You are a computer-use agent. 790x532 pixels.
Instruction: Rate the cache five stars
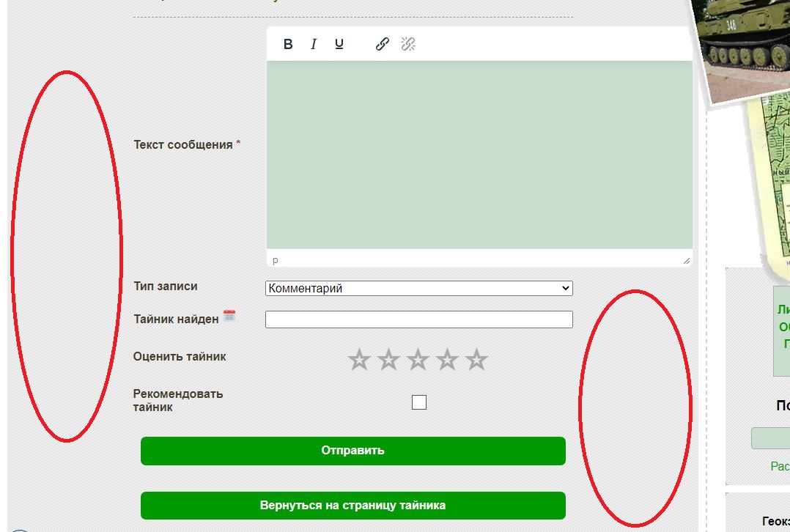476,360
